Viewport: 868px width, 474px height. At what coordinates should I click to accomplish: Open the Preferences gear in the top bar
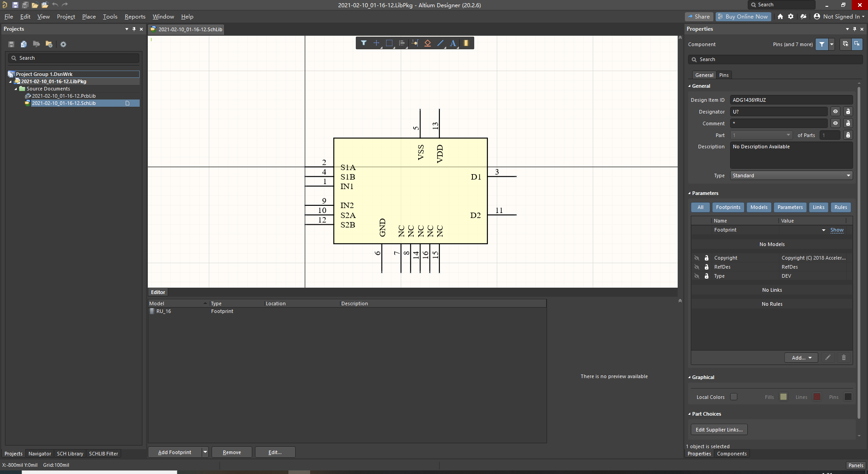[x=791, y=17]
